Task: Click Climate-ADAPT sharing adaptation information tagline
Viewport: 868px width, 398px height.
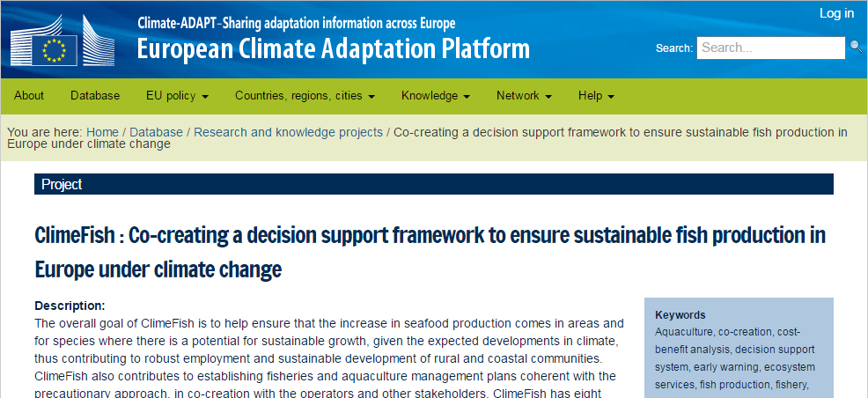Action: click(296, 23)
